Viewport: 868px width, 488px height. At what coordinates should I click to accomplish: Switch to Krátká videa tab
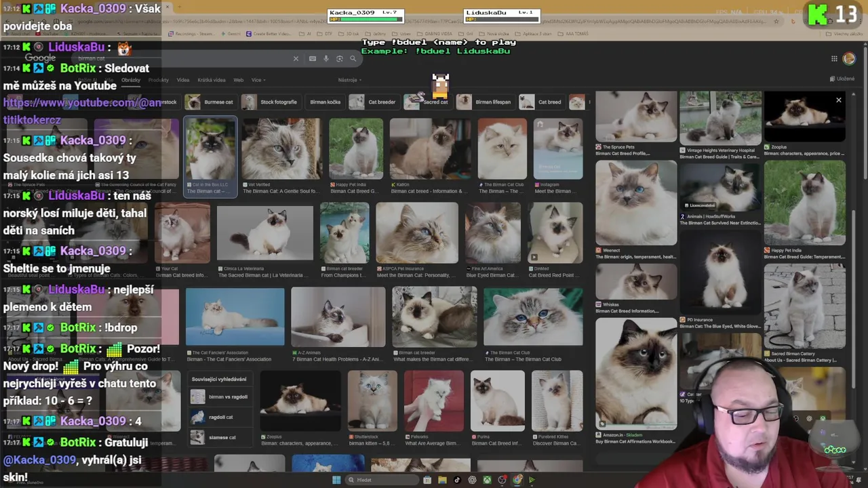[x=211, y=80]
